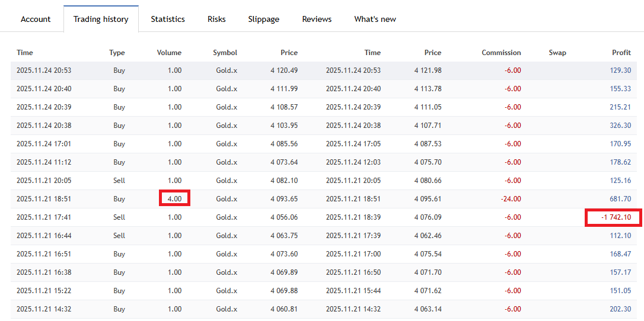Click the open time 2025.11.24 11:12

tap(44, 162)
